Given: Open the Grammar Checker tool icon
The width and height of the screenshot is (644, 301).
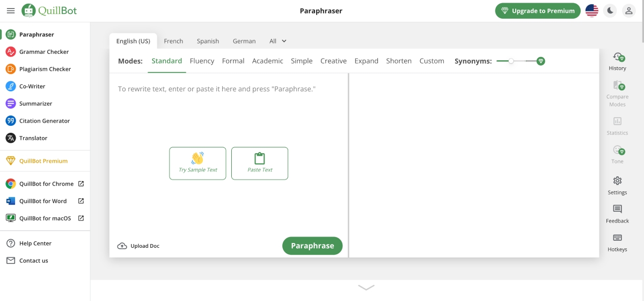Looking at the screenshot, I should click(x=11, y=52).
